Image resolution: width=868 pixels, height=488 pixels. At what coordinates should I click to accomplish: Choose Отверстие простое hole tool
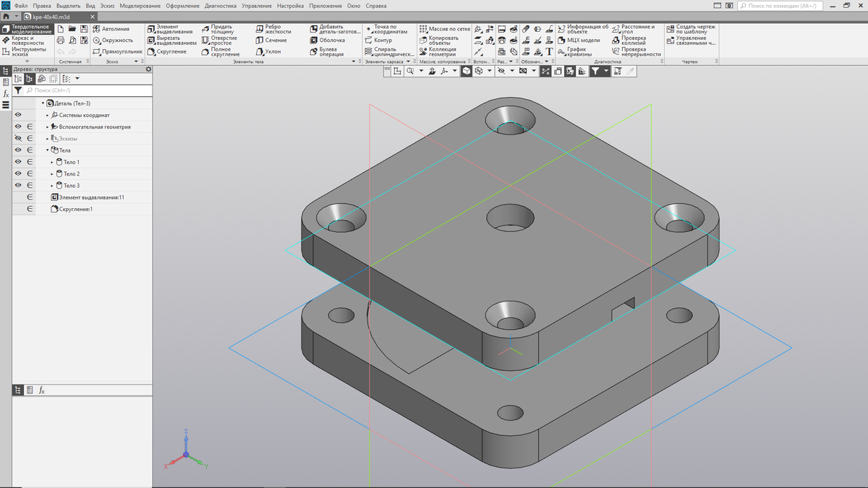(218, 40)
